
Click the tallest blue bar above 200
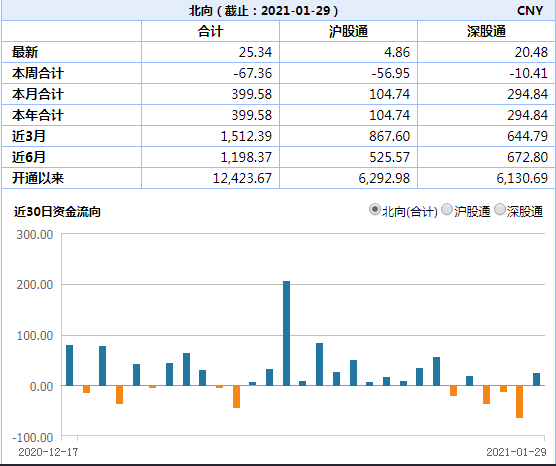coord(286,333)
